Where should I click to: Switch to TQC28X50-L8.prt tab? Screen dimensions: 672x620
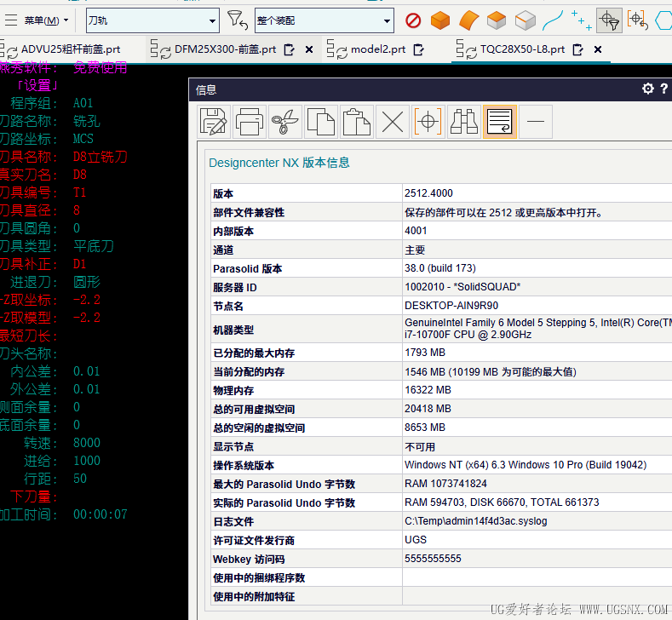point(522,49)
